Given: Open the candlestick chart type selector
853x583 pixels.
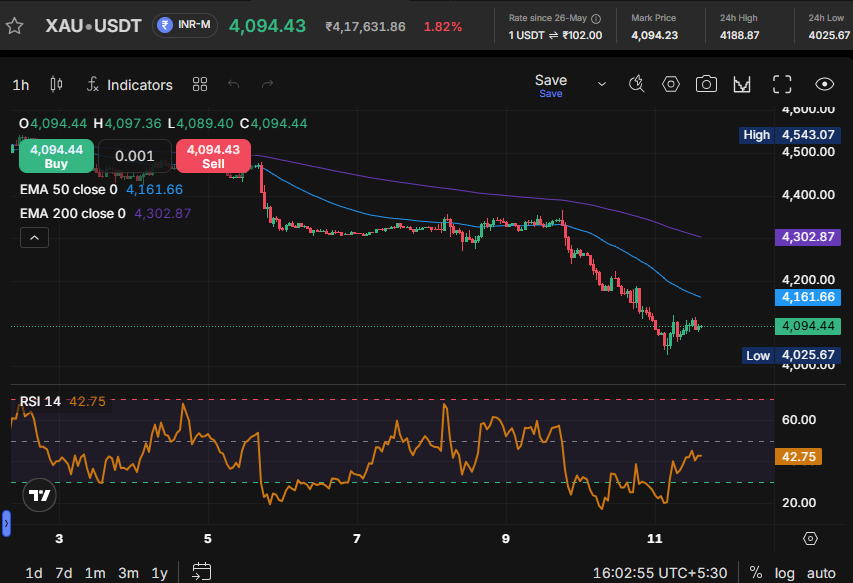Looking at the screenshot, I should click(x=56, y=84).
